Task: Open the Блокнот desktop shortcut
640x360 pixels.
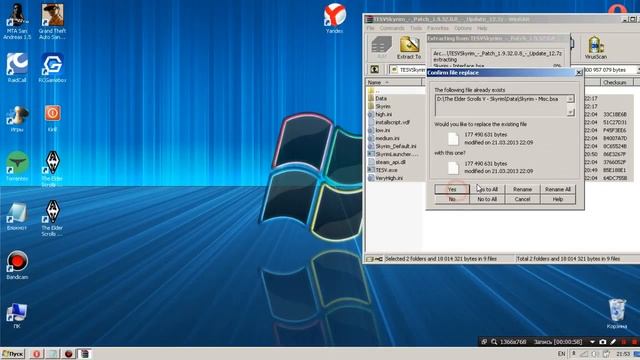Action: point(17,216)
